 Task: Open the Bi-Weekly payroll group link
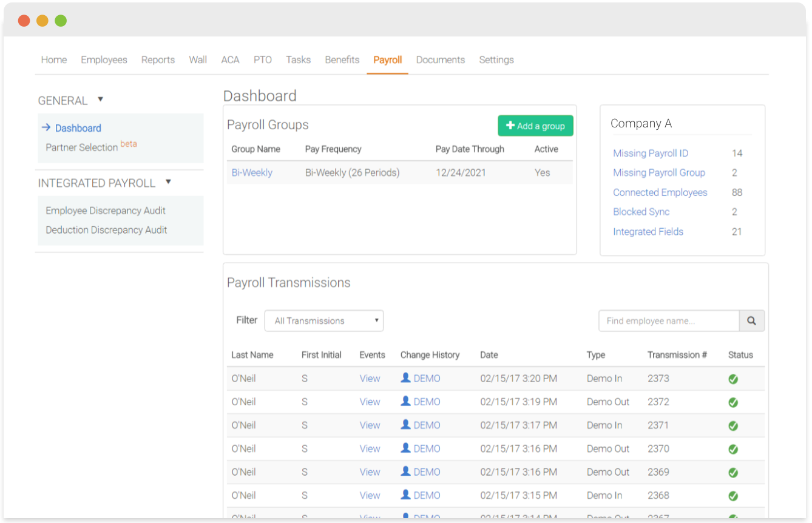(252, 172)
